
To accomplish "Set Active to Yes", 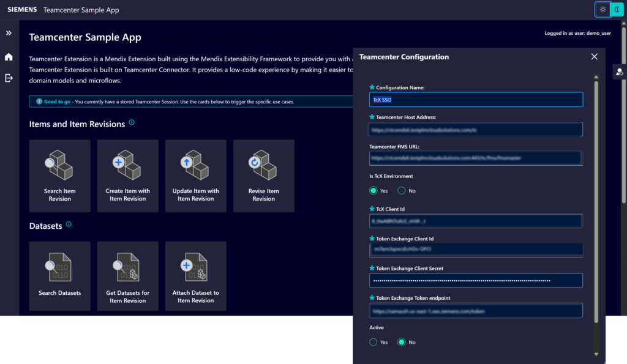I will click(374, 342).
